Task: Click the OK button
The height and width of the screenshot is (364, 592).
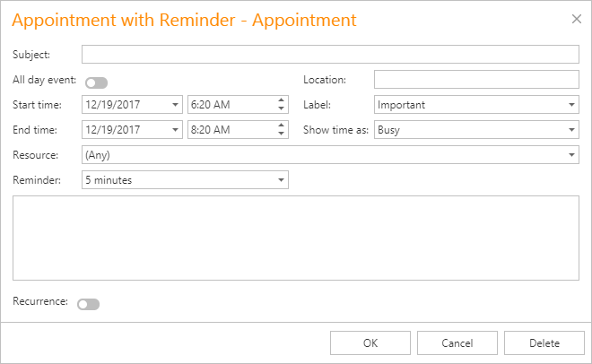Action: (x=370, y=342)
